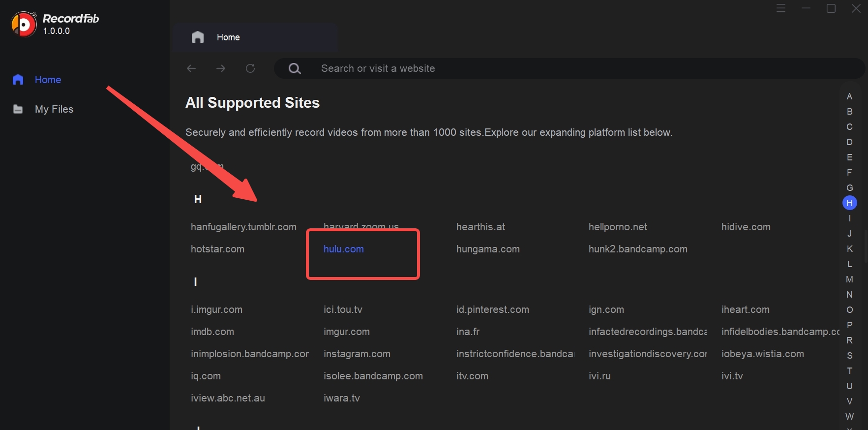Open iq.com link
This screenshot has height=430, width=868.
206,376
